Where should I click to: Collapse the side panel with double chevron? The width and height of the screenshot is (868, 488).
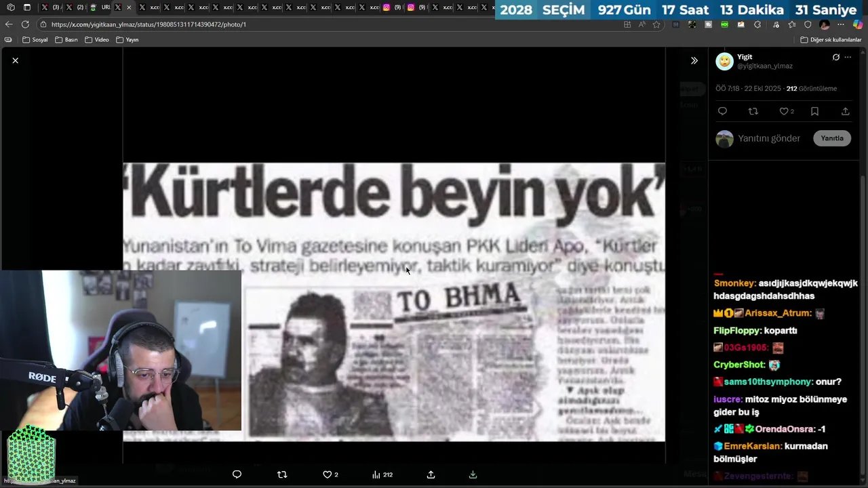[x=694, y=60]
